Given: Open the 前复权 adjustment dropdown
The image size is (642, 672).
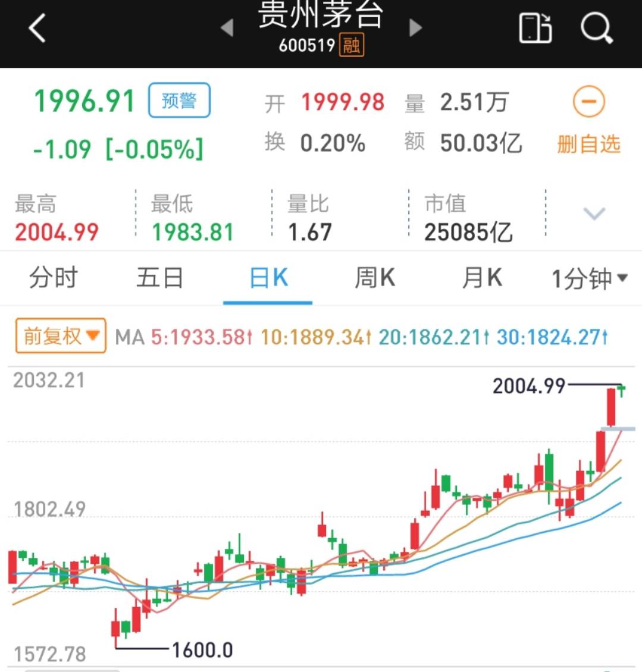Looking at the screenshot, I should [61, 335].
